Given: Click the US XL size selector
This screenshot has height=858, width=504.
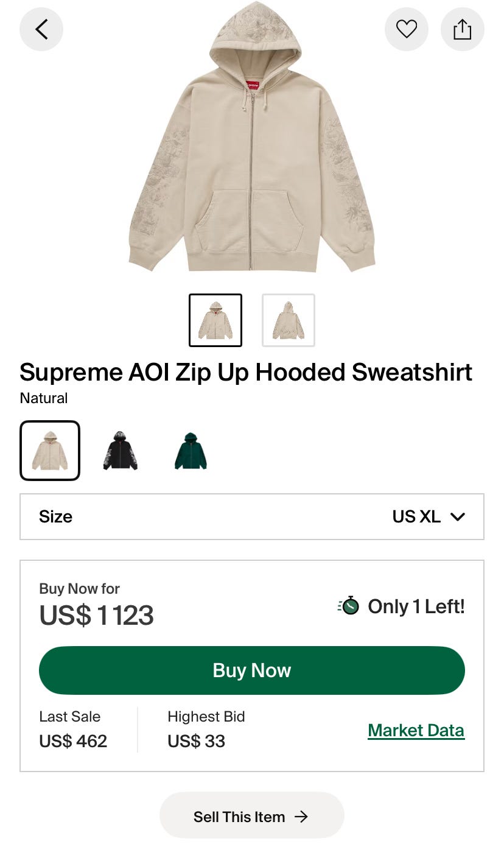Looking at the screenshot, I should 429,516.
